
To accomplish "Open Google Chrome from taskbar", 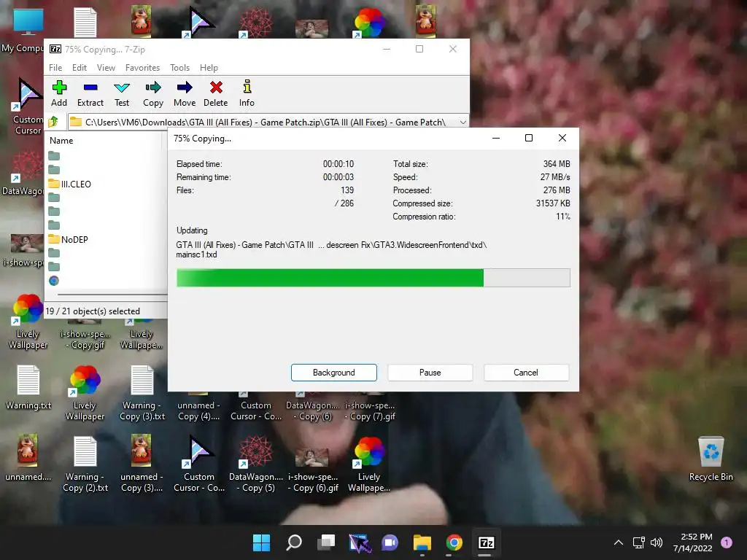I will pyautogui.click(x=454, y=542).
